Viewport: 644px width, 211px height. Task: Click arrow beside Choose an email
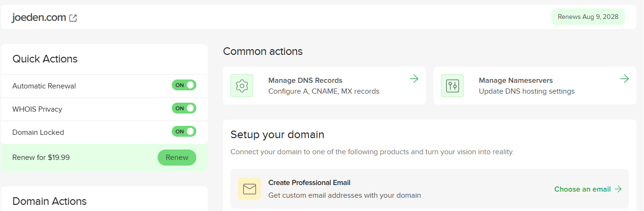(x=618, y=189)
